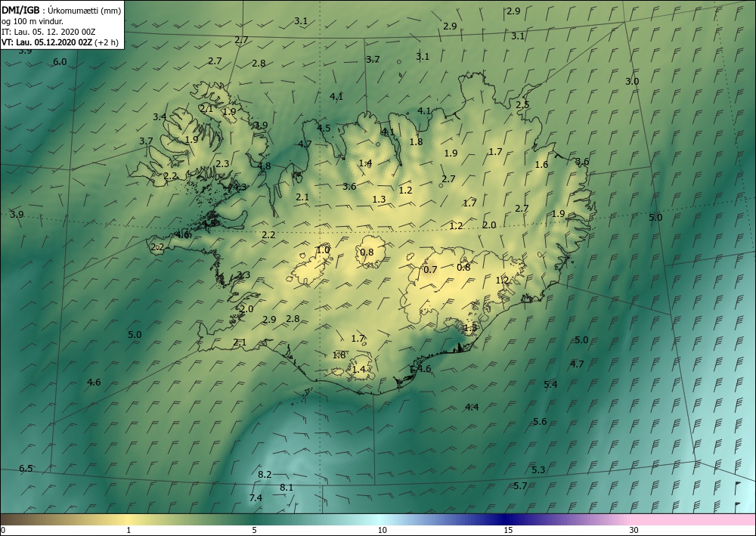Click the 3.3 value on the west coast

[x=243, y=275]
